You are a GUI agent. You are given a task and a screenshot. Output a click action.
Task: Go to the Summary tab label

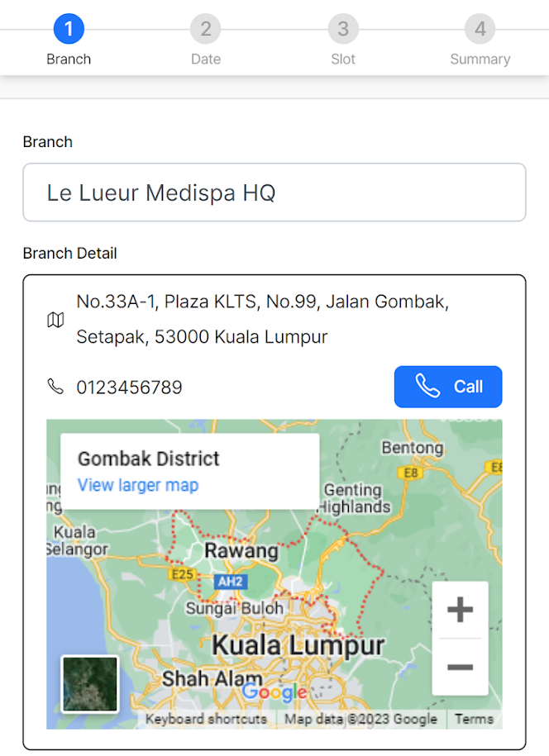[480, 59]
